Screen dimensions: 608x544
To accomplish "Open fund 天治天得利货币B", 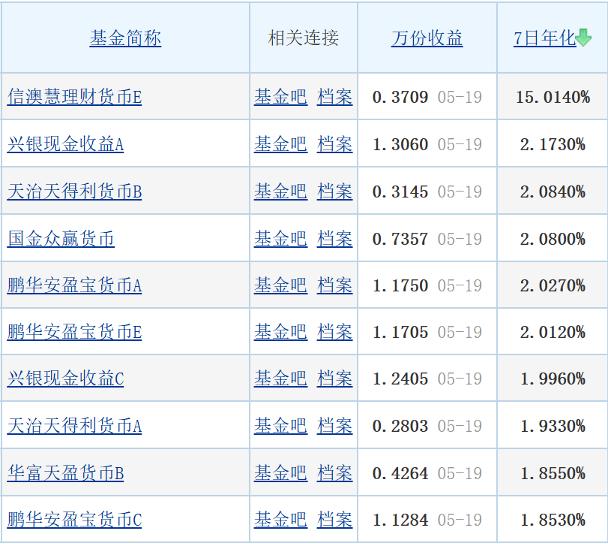I will coord(74,191).
